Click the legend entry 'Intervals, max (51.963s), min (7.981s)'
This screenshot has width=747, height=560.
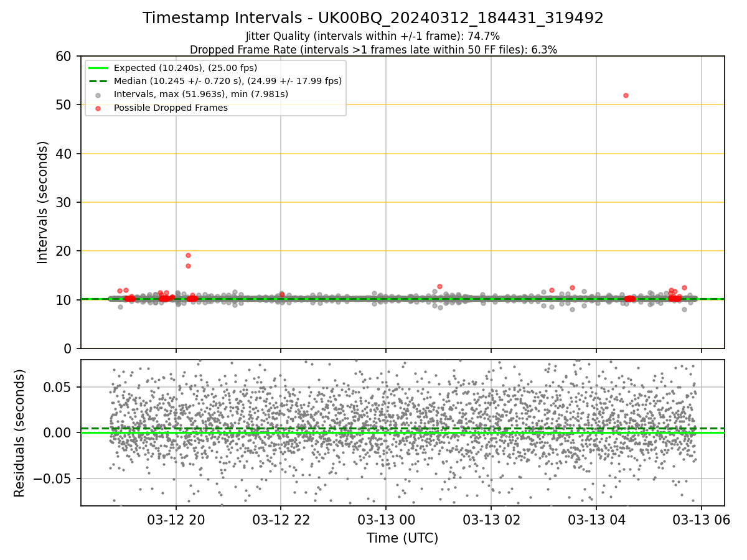tap(201, 95)
